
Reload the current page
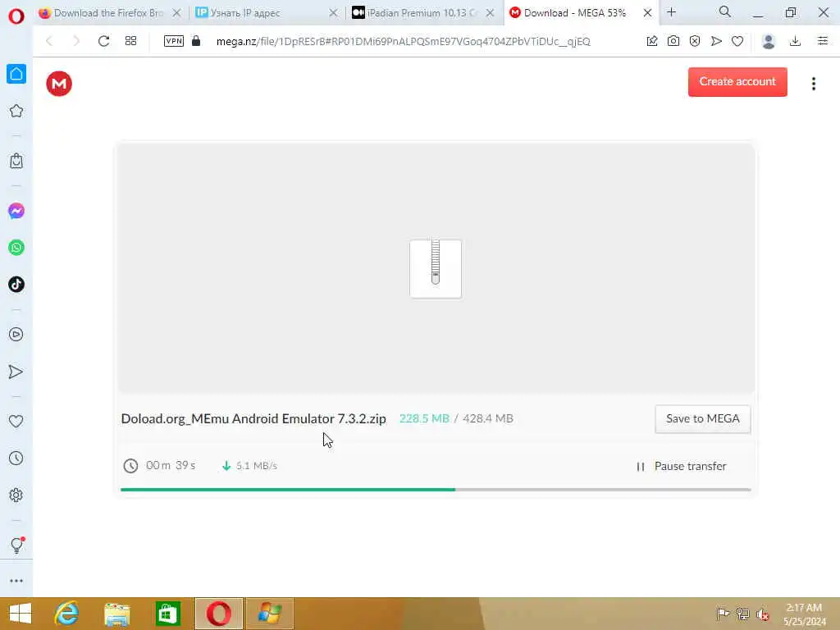(104, 41)
